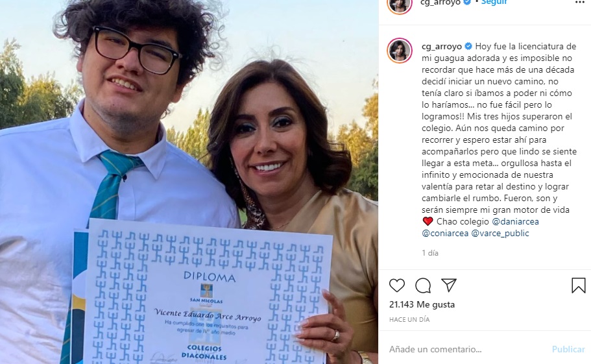The image size is (591, 364).
Task: Open the @daniarcea mention
Action: pyautogui.click(x=515, y=221)
